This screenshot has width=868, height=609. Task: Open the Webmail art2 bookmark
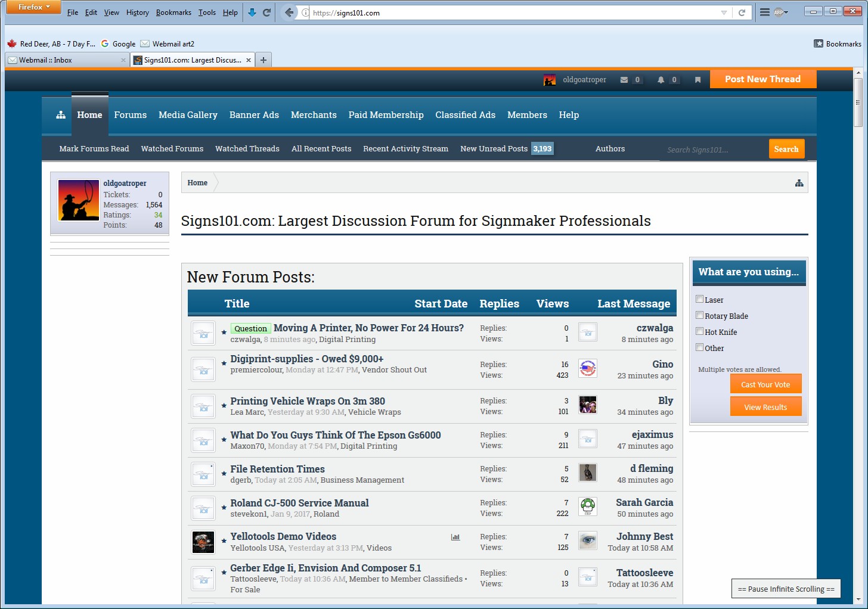pos(168,44)
